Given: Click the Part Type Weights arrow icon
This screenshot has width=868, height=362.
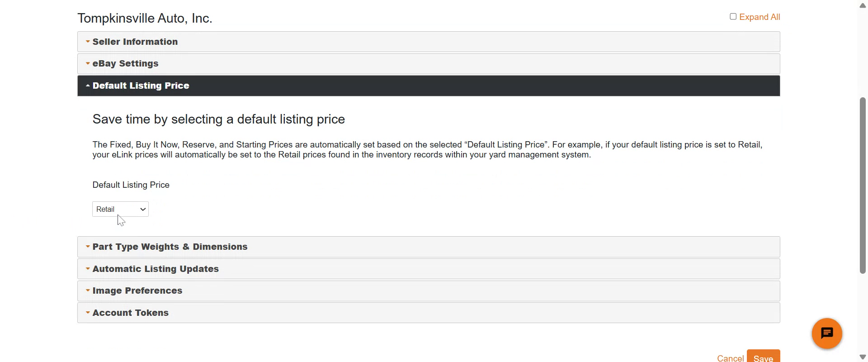Looking at the screenshot, I should (x=88, y=247).
